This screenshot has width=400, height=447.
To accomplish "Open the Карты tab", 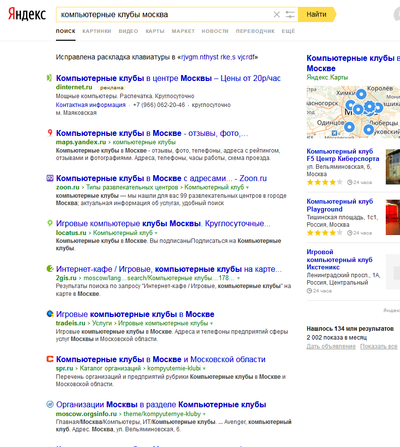I will [x=155, y=31].
